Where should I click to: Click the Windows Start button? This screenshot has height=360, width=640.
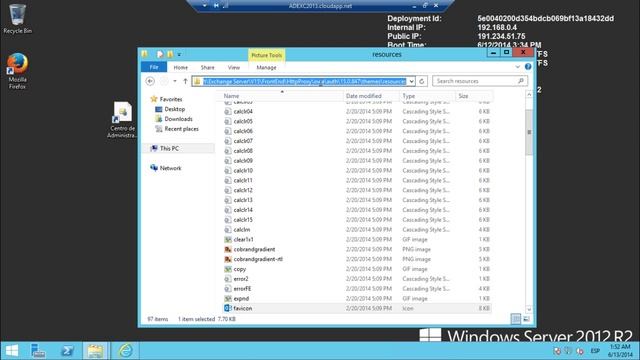coord(12,351)
